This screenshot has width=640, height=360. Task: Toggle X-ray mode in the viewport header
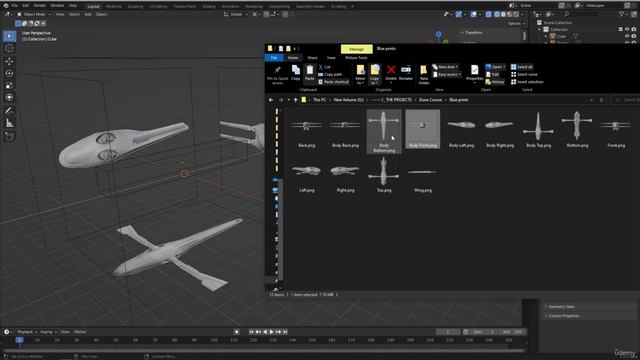[x=489, y=14]
